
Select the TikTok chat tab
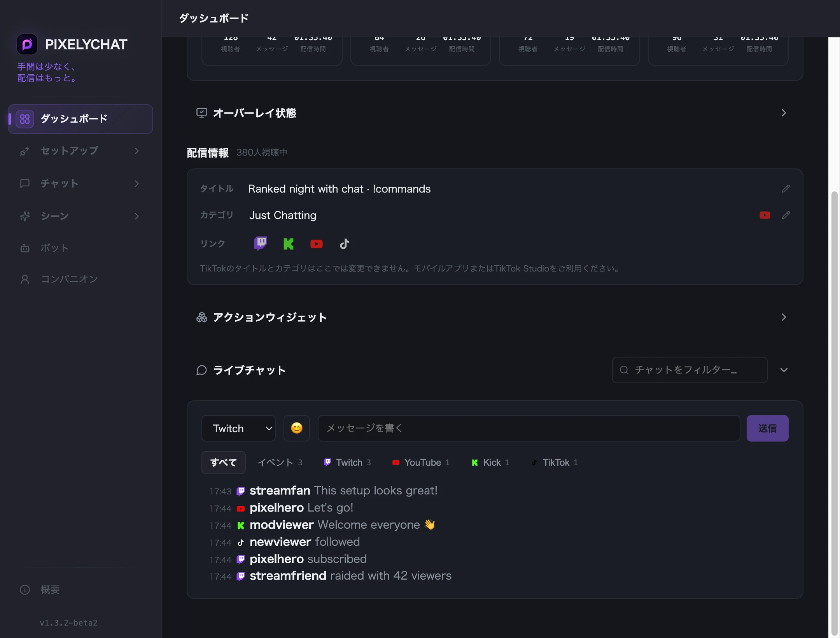pos(555,463)
